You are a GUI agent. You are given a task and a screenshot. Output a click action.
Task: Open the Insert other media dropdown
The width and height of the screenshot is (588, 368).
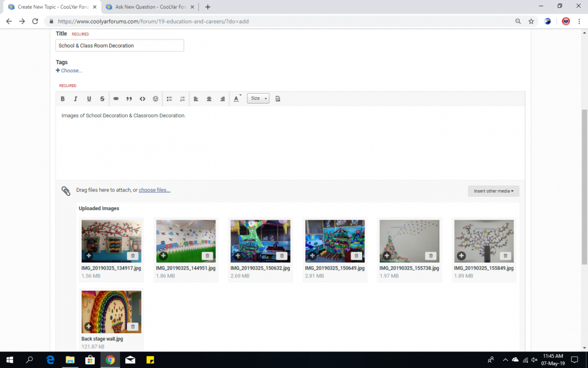[x=493, y=191]
